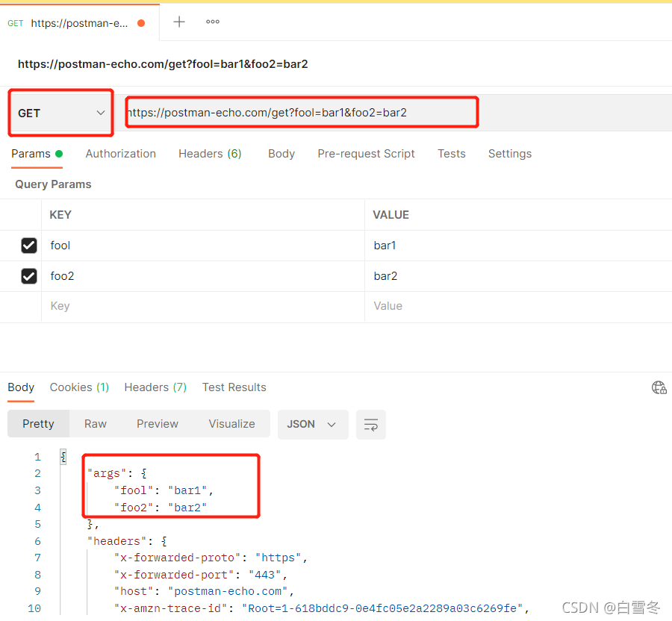Click the bar1 value cell
The width and height of the screenshot is (672, 621).
point(518,246)
